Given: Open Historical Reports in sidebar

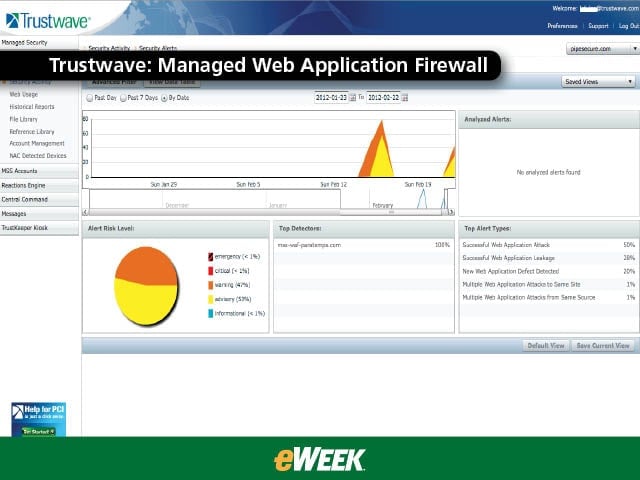Looking at the screenshot, I should click(32, 107).
